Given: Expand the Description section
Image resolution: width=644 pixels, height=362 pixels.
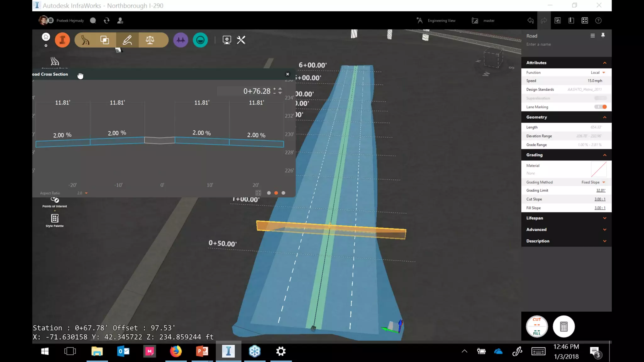Looking at the screenshot, I should (604, 241).
